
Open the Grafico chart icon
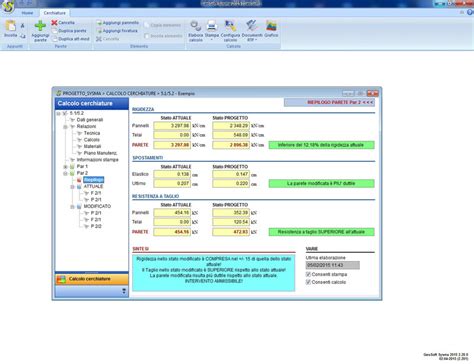[271, 26]
